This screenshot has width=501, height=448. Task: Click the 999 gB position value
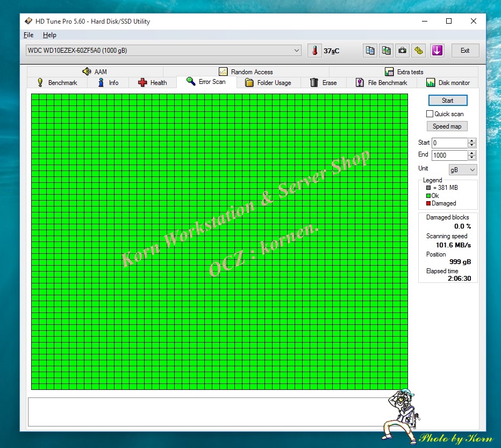[460, 262]
